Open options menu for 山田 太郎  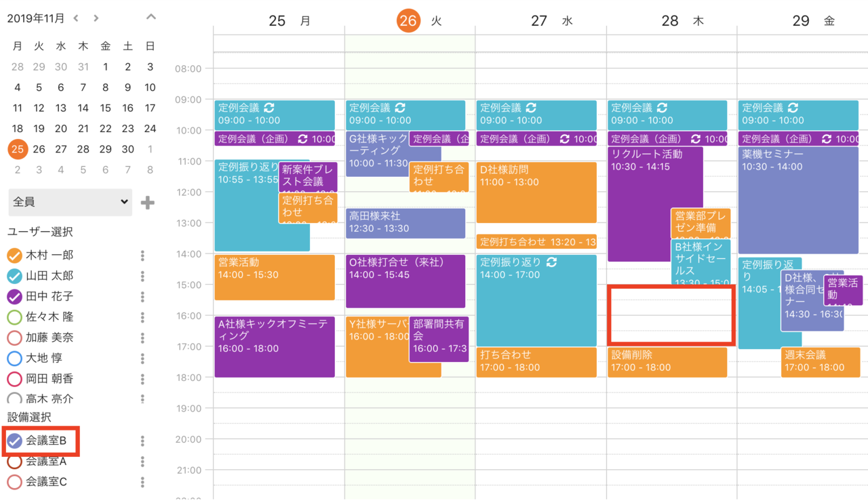click(142, 276)
